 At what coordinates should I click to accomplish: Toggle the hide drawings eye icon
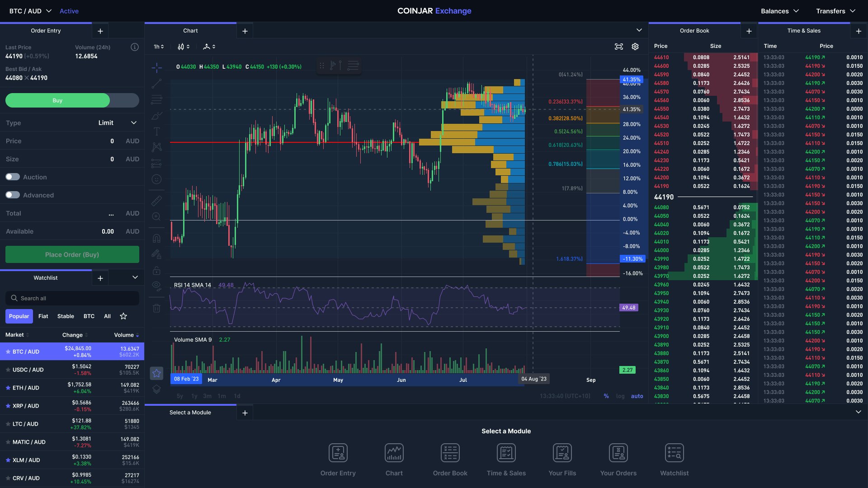156,286
